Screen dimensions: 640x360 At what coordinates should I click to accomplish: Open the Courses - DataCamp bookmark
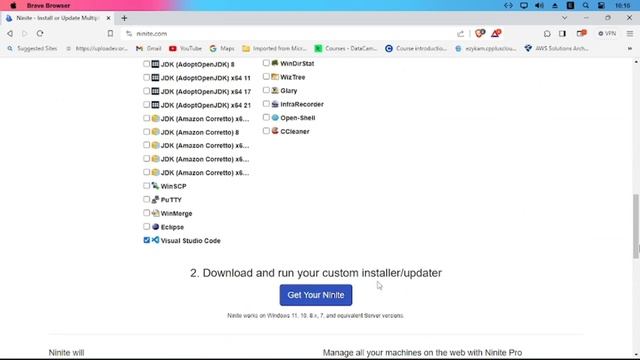coord(346,48)
